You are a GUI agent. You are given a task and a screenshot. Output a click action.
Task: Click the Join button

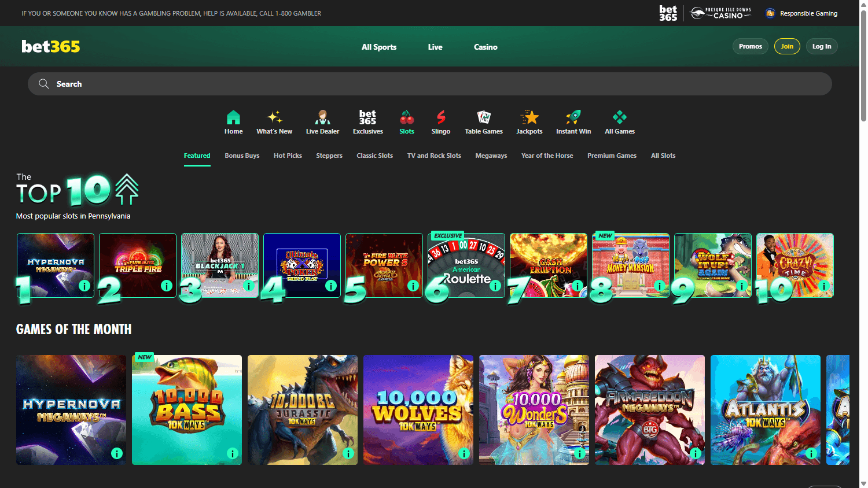pyautogui.click(x=787, y=46)
